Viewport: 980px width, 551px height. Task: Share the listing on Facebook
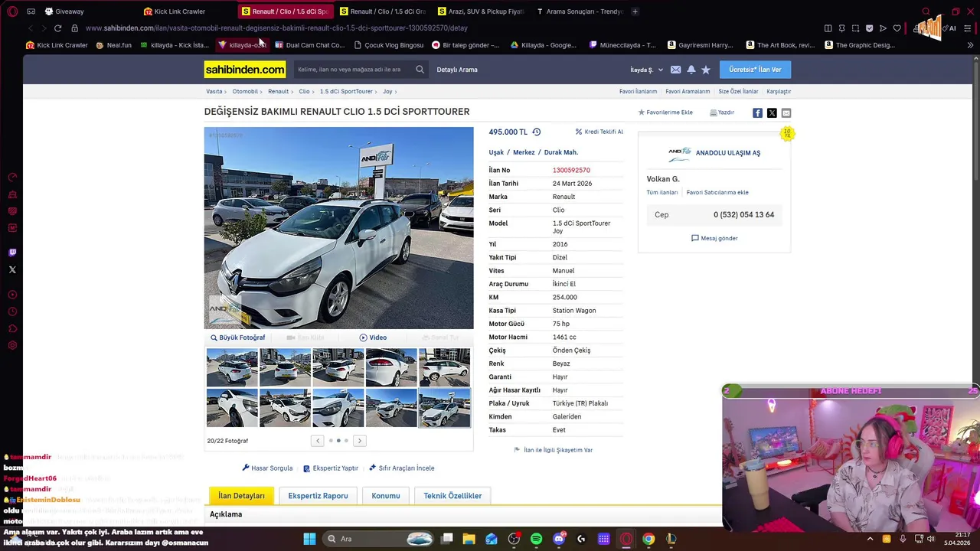pos(757,112)
